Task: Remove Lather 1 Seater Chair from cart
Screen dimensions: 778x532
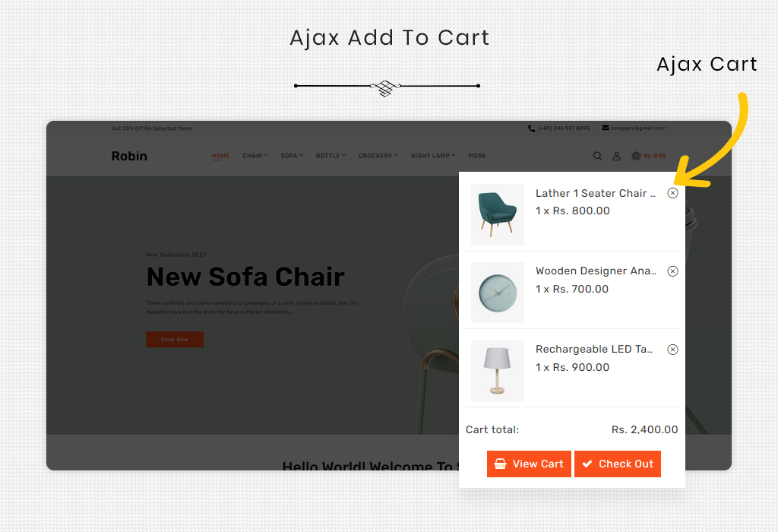Action: 672,193
